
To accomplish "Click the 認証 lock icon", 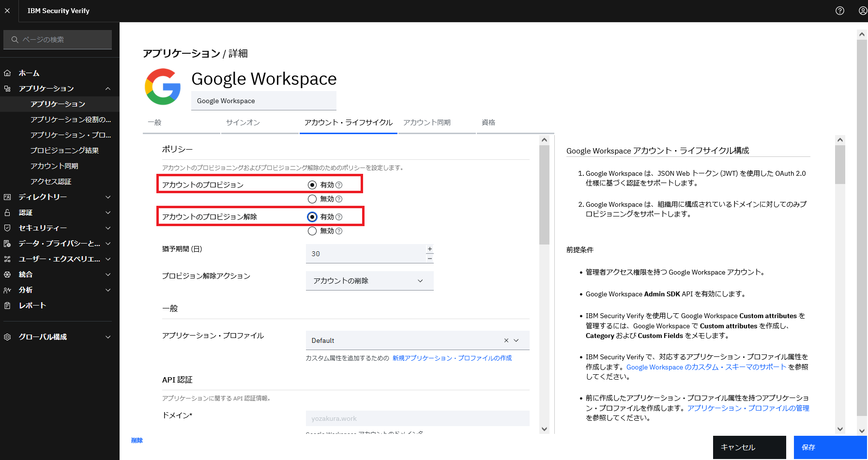I will point(7,213).
